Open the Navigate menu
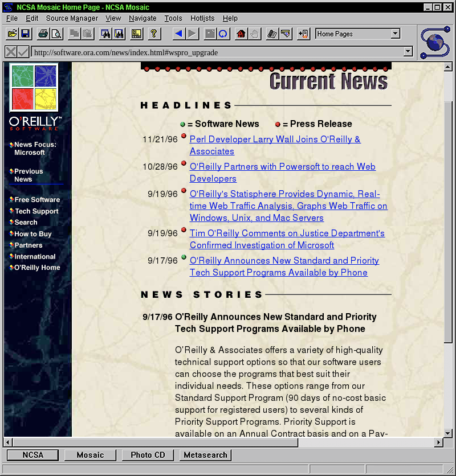456x476 pixels. [142, 18]
